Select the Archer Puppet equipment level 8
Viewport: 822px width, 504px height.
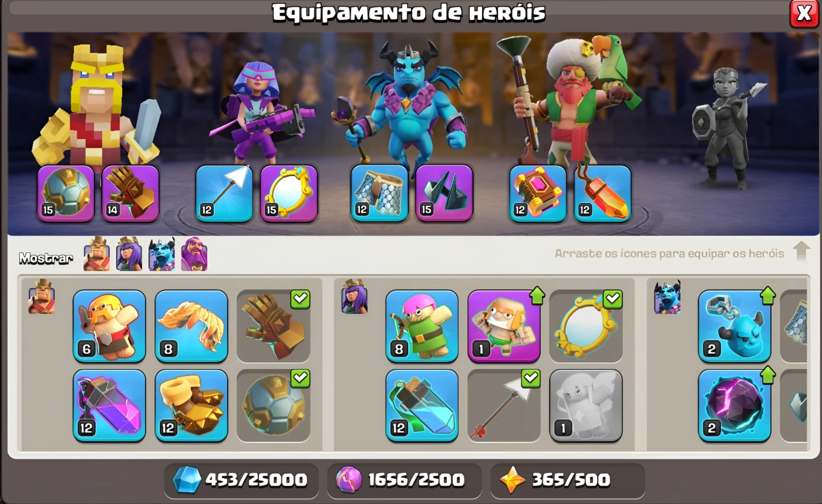422,326
